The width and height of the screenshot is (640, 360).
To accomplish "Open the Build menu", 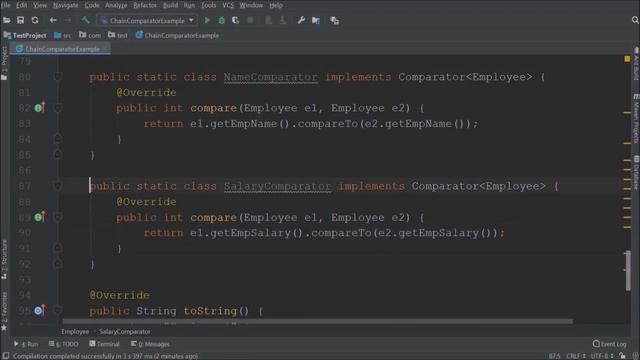I will pos(170,5).
